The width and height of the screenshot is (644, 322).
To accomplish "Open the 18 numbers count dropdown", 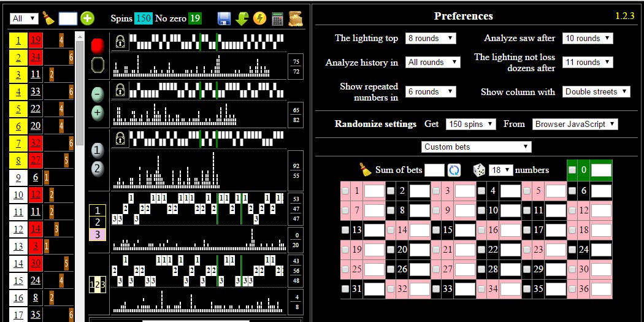I will [x=500, y=170].
